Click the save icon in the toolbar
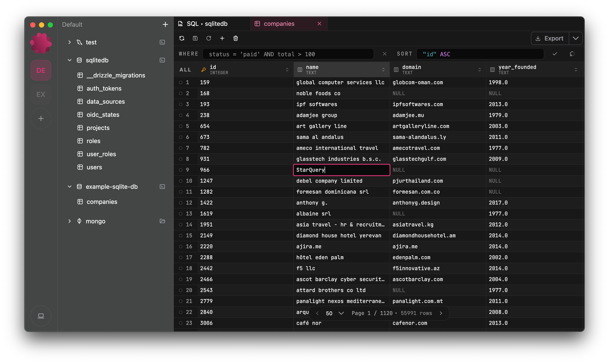This screenshot has width=609, height=364. tap(195, 38)
